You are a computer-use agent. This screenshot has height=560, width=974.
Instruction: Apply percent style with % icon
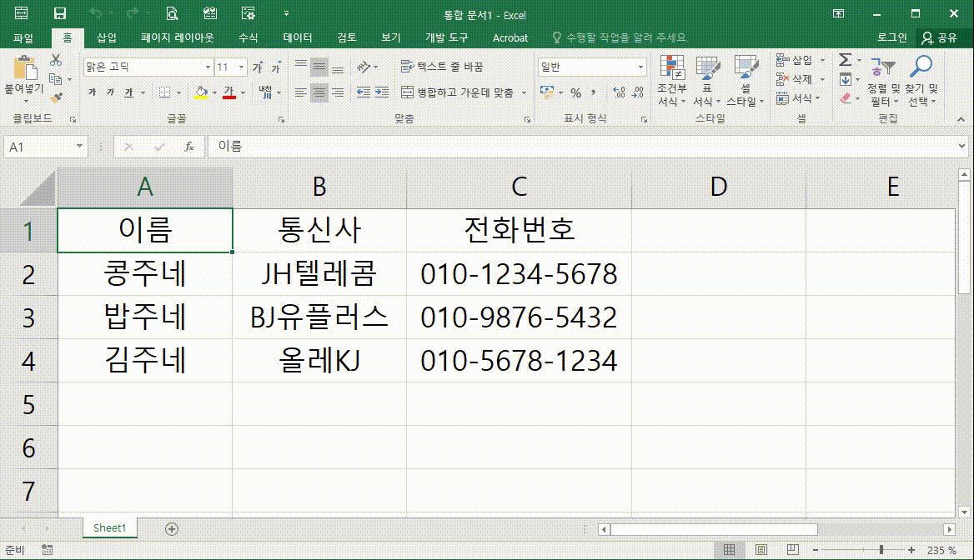coord(576,92)
